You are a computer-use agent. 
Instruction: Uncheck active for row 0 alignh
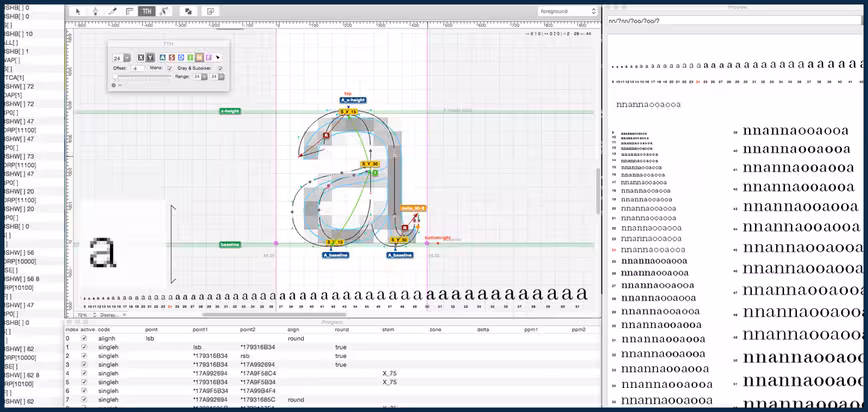84,338
